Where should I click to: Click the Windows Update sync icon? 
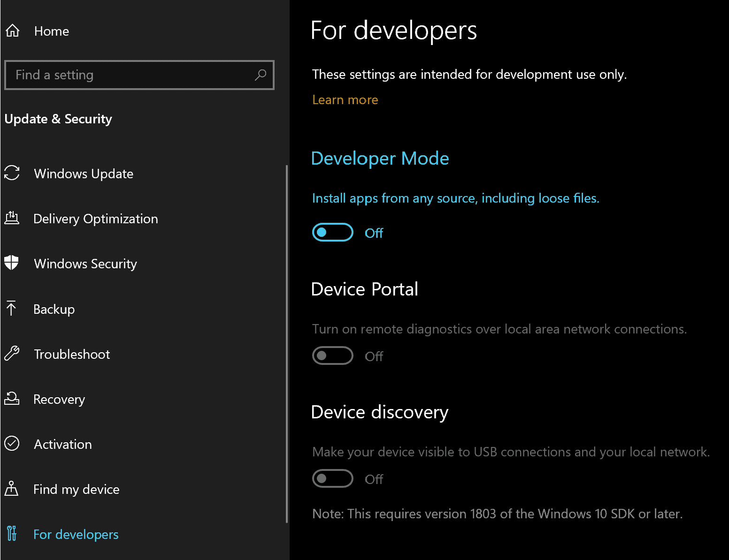coord(12,173)
